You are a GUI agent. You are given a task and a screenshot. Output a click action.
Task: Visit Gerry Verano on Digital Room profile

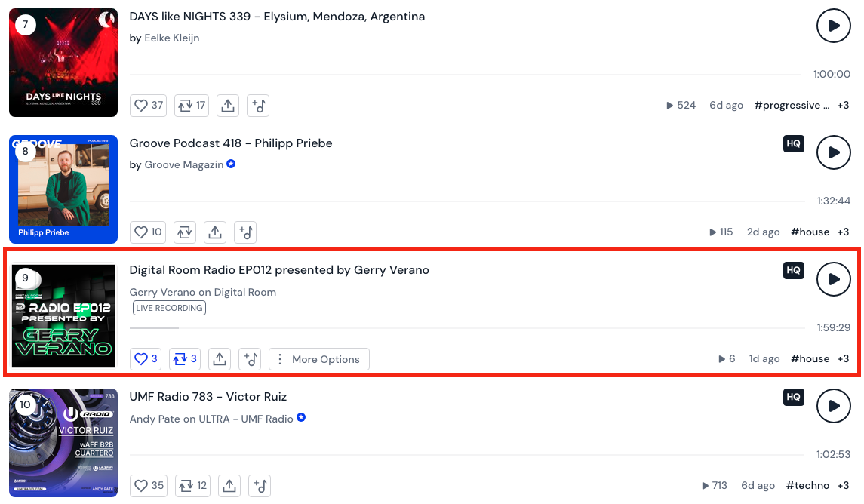pos(203,292)
